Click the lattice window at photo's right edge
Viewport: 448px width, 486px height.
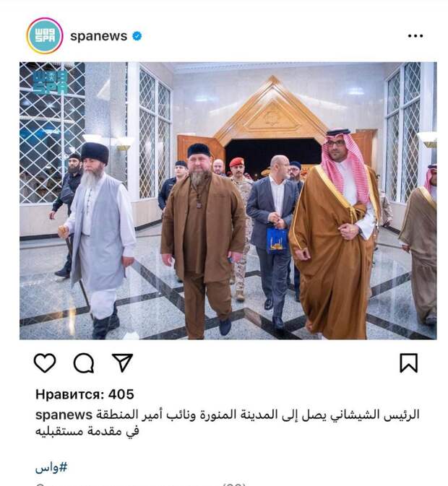(403, 131)
